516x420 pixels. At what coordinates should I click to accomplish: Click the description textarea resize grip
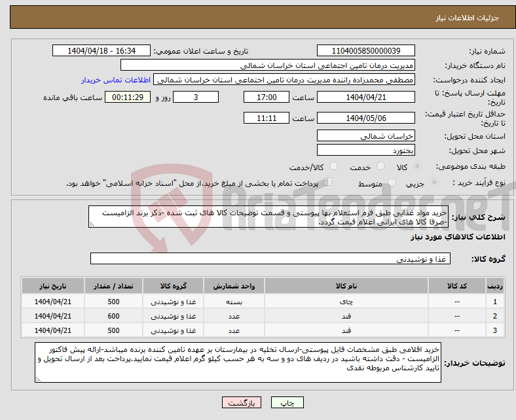(x=92, y=224)
